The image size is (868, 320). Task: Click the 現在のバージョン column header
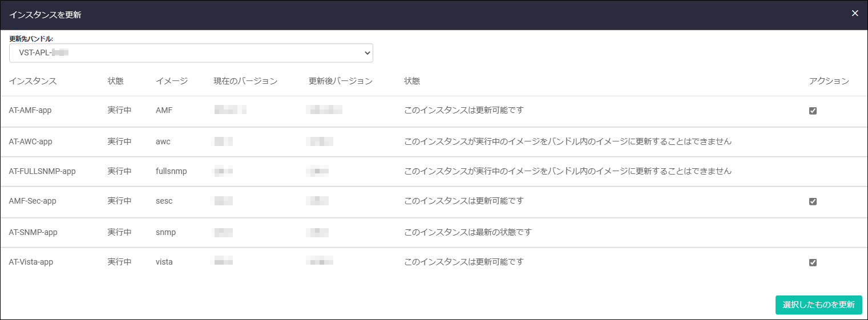pos(245,81)
